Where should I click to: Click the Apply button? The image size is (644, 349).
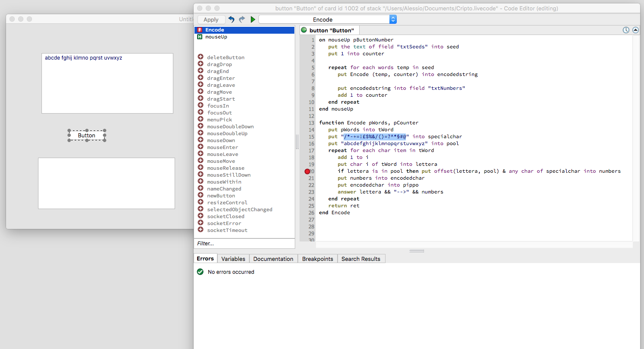point(211,19)
